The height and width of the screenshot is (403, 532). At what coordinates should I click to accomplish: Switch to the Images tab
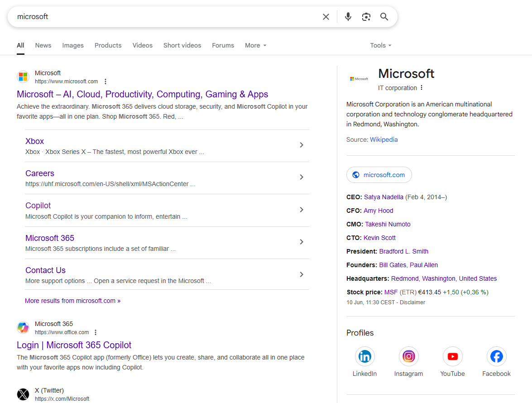(x=73, y=45)
